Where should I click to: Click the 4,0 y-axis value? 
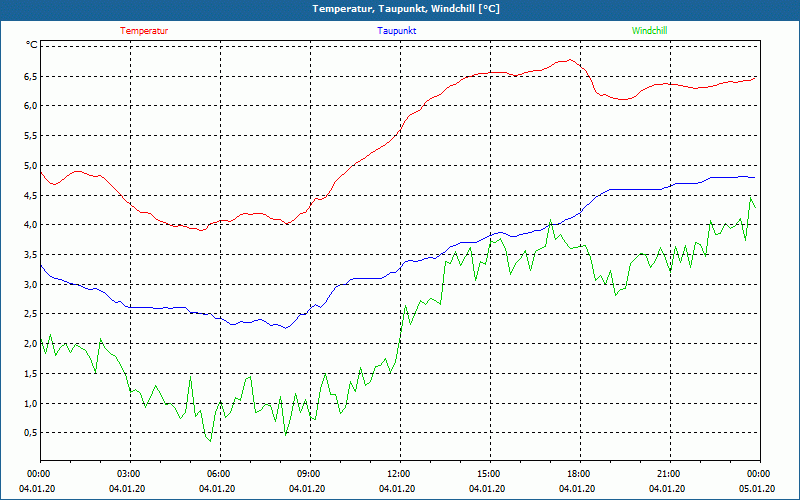point(30,224)
